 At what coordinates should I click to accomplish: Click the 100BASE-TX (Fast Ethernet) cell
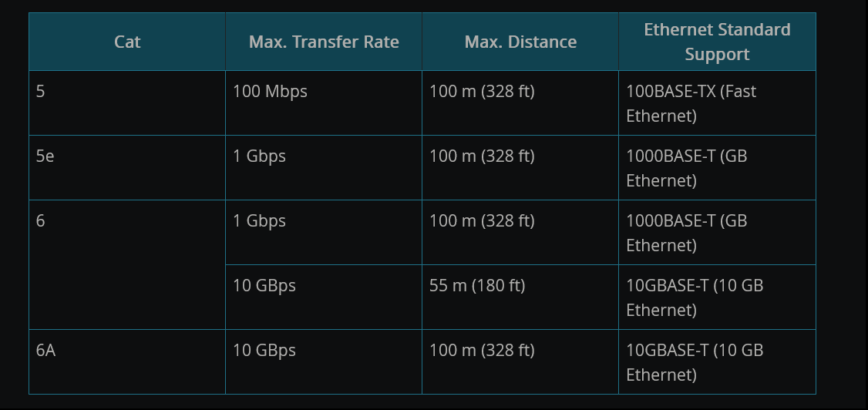tap(717, 103)
